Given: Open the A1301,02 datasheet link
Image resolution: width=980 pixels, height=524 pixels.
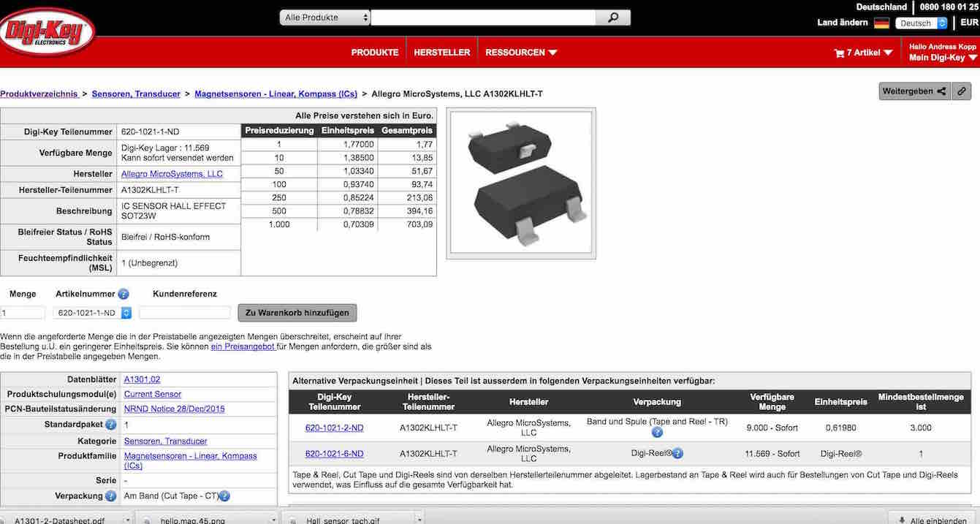Looking at the screenshot, I should [142, 379].
